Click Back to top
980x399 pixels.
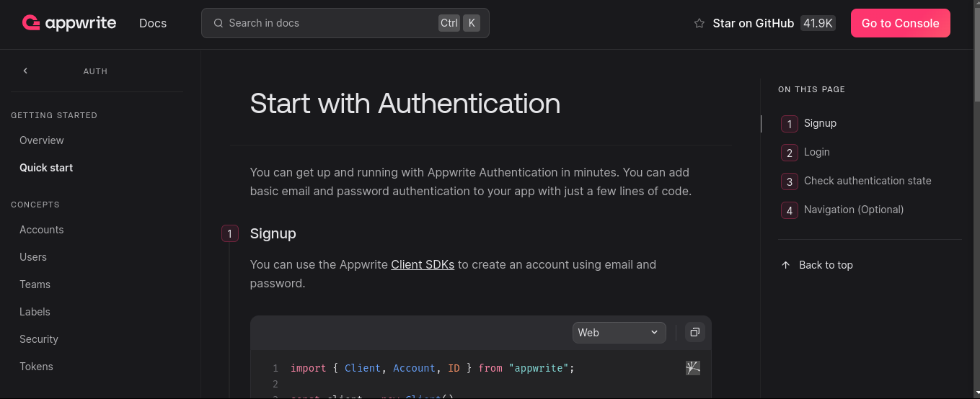point(826,265)
